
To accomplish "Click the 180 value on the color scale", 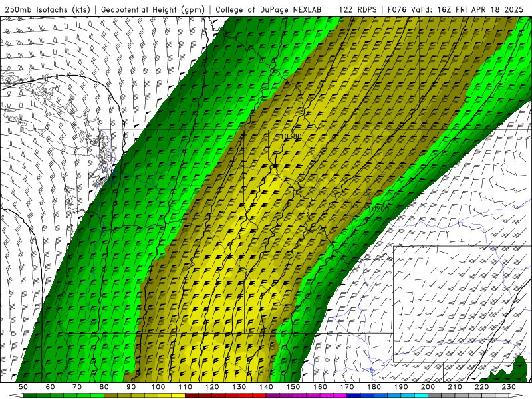I will coord(374,387).
